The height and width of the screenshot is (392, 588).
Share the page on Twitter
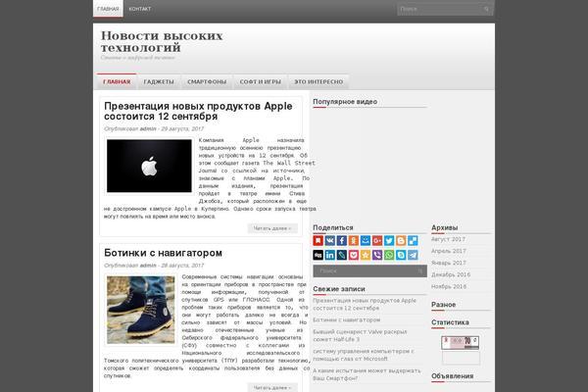tap(389, 241)
